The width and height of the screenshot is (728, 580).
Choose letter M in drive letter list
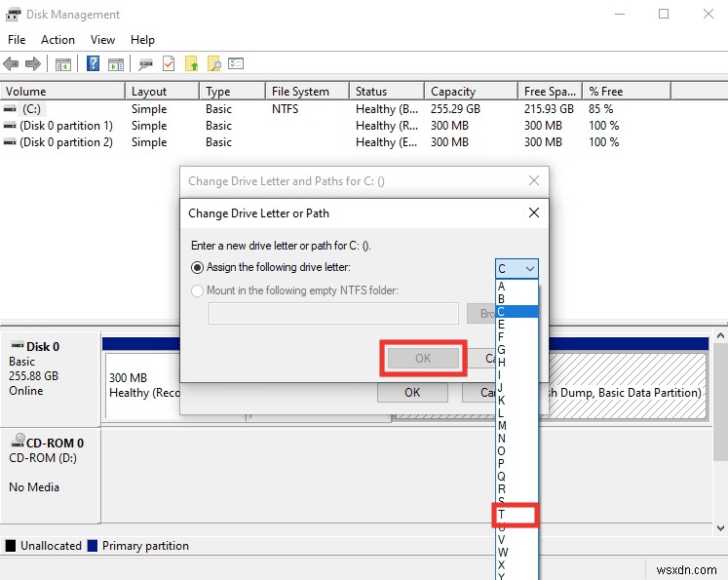(x=517, y=425)
